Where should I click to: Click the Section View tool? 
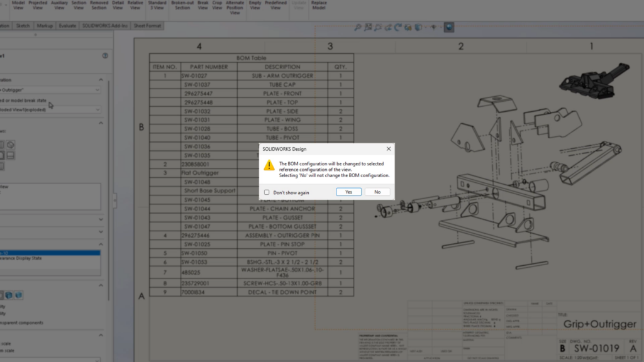point(79,5)
